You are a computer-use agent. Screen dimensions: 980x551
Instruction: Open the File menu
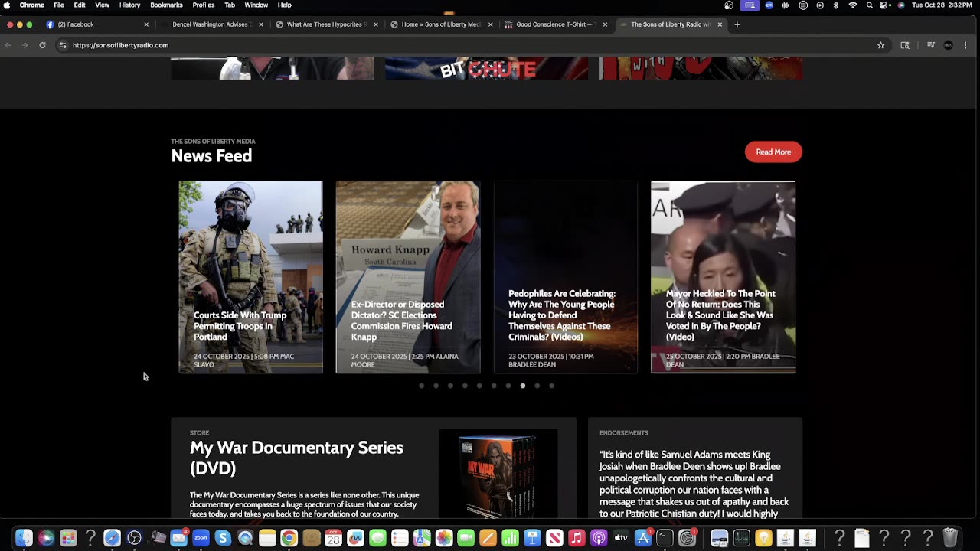point(59,5)
